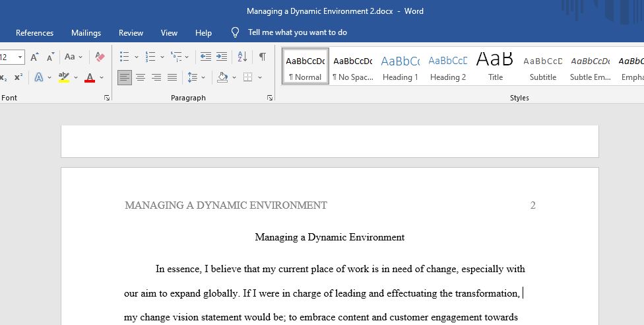Apply paragraph shading with paint bucket
This screenshot has width=644, height=325.
coord(222,77)
